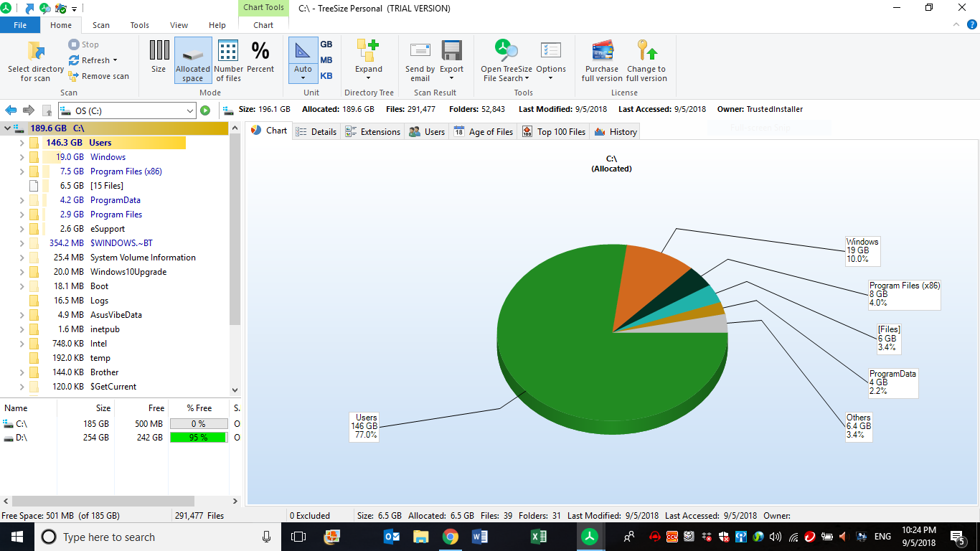Switch to Number of files mode

228,60
